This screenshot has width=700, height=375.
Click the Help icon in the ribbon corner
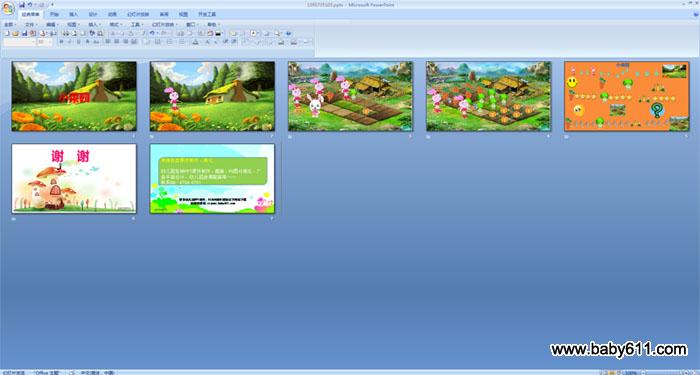coord(696,14)
